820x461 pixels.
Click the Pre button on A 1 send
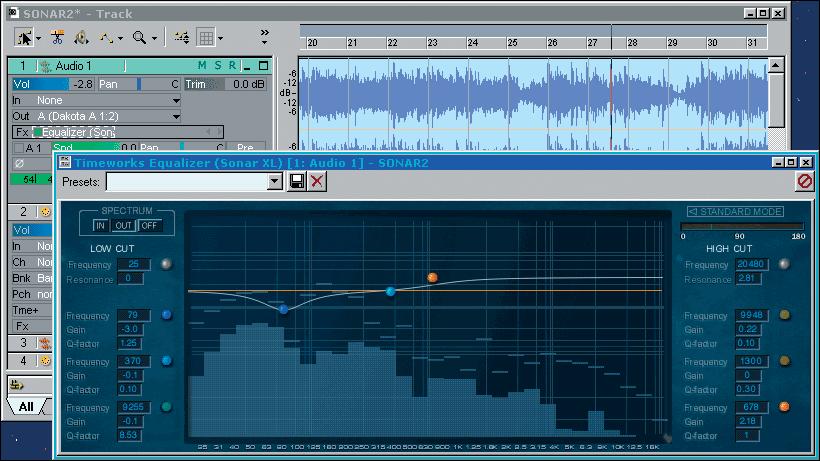tap(245, 148)
